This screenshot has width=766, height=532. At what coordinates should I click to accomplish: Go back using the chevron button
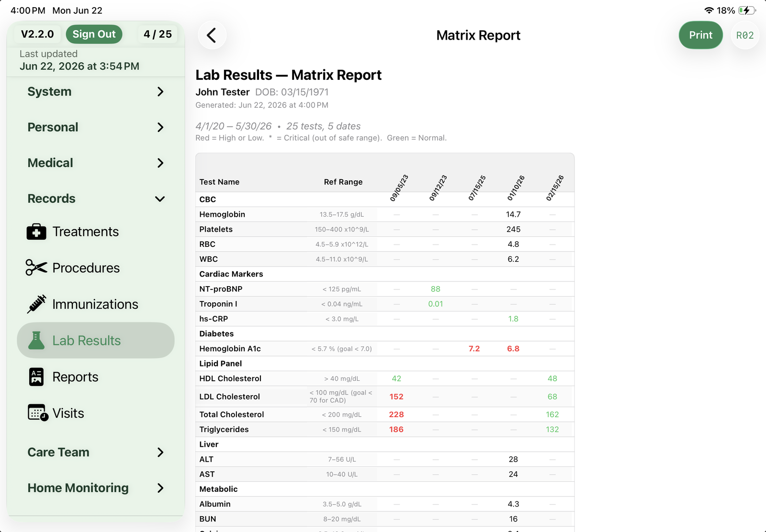pos(212,35)
